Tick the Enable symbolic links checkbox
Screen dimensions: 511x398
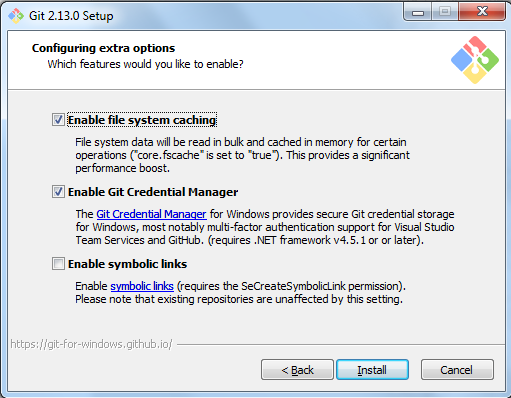point(58,264)
